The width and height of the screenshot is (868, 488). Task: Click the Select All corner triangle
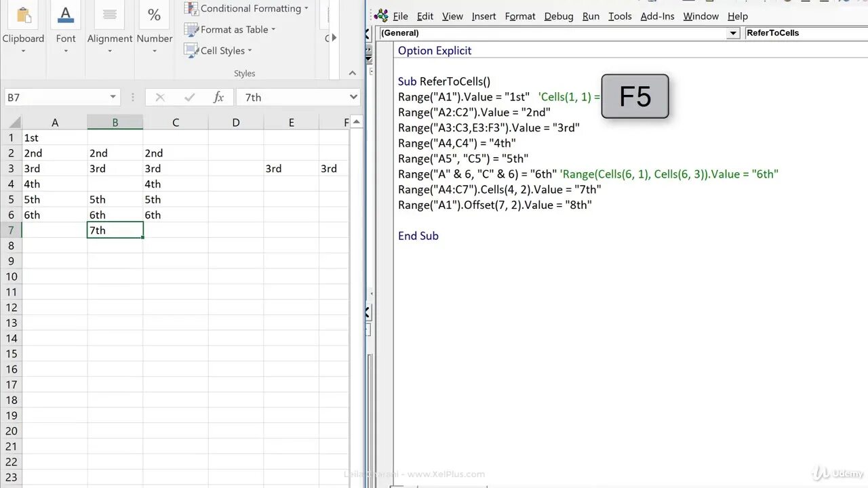pyautogui.click(x=11, y=123)
